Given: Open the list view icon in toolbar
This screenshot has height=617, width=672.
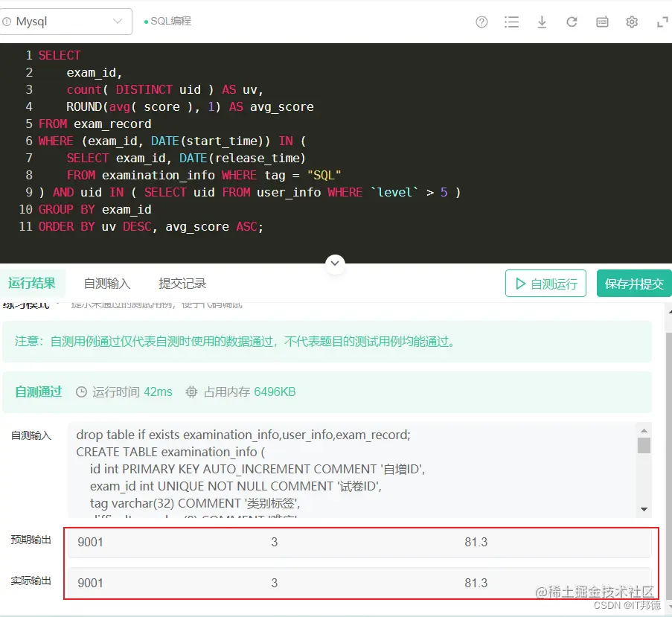Looking at the screenshot, I should pyautogui.click(x=512, y=22).
